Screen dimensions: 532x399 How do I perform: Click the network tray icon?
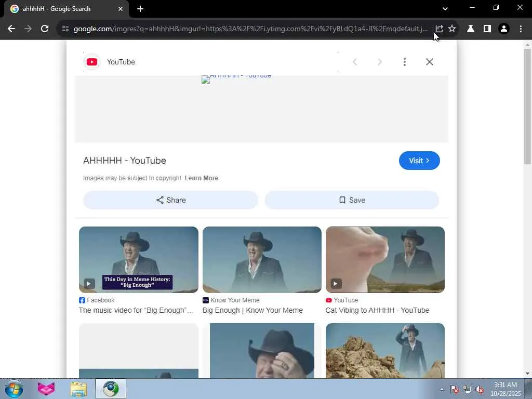tap(467, 389)
